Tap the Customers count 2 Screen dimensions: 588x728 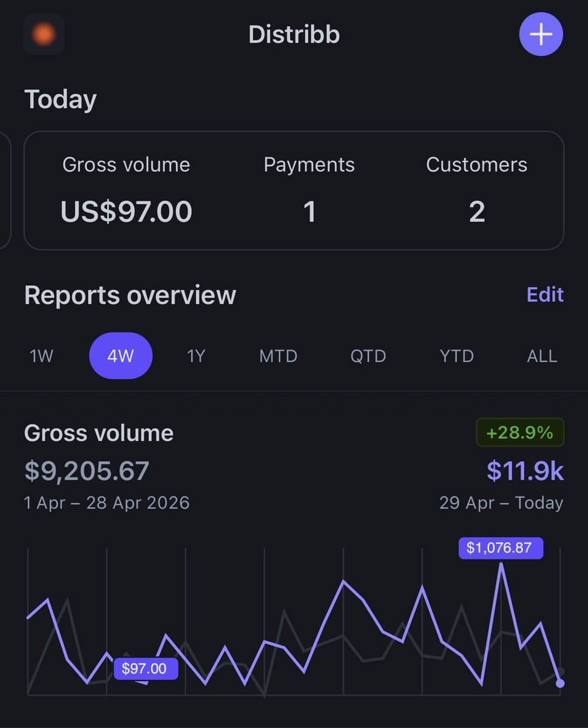(477, 212)
